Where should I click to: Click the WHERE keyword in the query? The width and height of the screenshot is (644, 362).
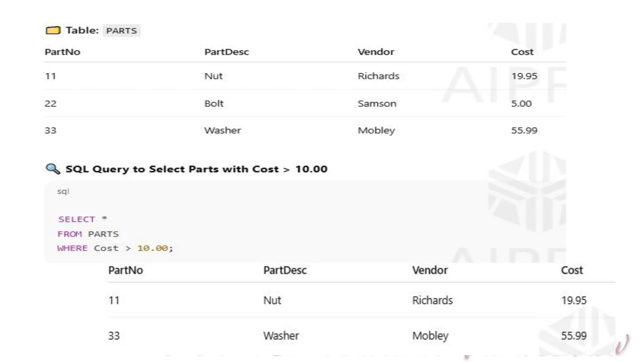(72, 248)
